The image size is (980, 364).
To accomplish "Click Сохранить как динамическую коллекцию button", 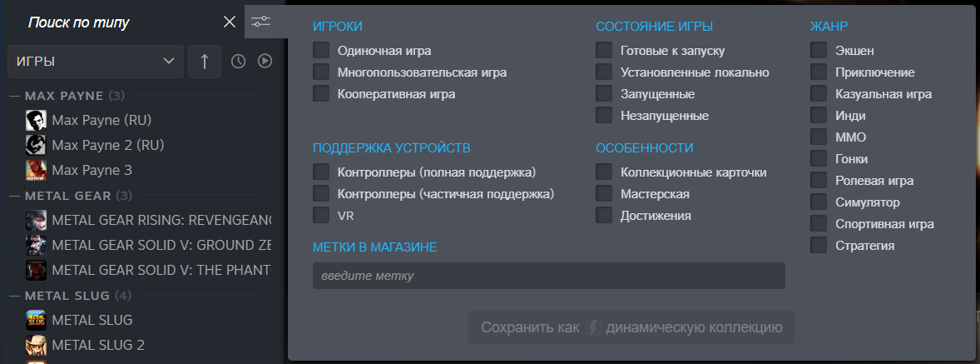I will [631, 327].
